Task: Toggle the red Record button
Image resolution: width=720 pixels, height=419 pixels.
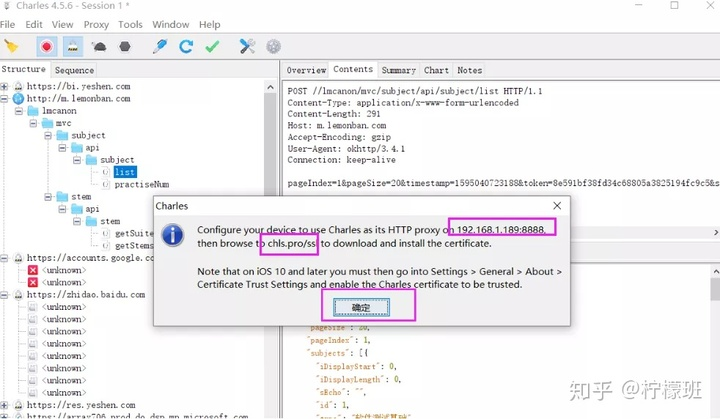Action: pyautogui.click(x=46, y=46)
